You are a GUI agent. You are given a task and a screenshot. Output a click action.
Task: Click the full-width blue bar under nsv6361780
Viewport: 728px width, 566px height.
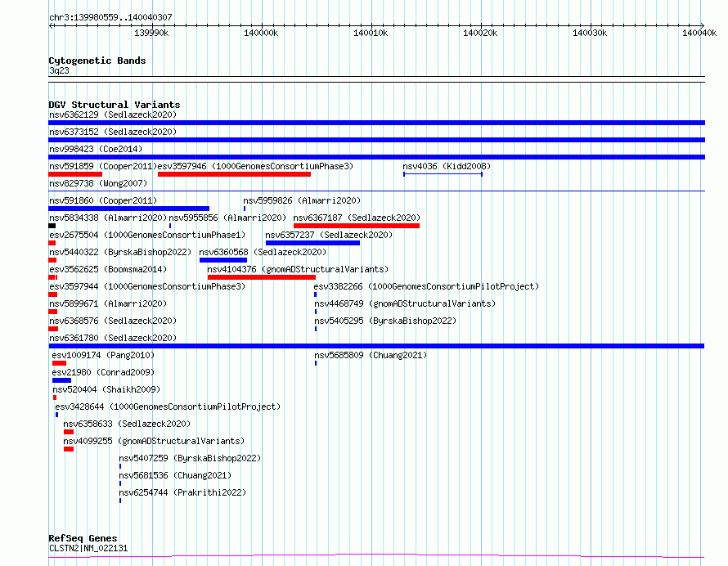(x=376, y=346)
